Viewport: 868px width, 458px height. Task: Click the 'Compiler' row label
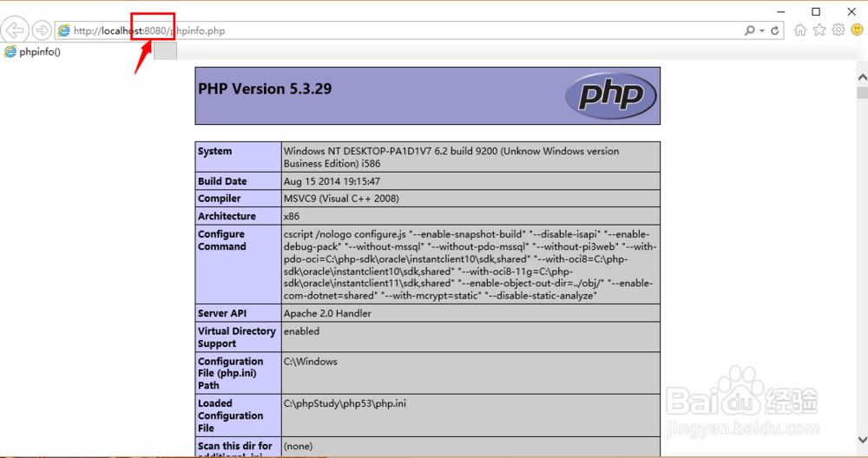coord(220,199)
